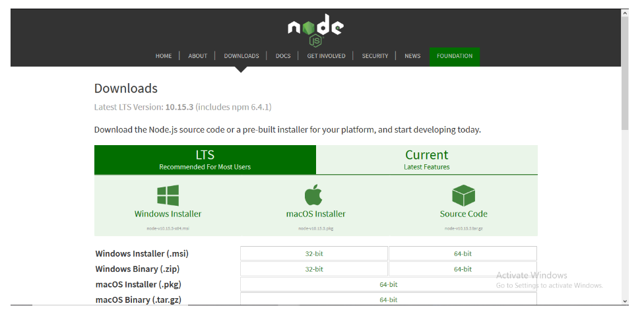Click the Windows Installer link
Image resolution: width=644 pixels, height=314 pixels.
168,214
